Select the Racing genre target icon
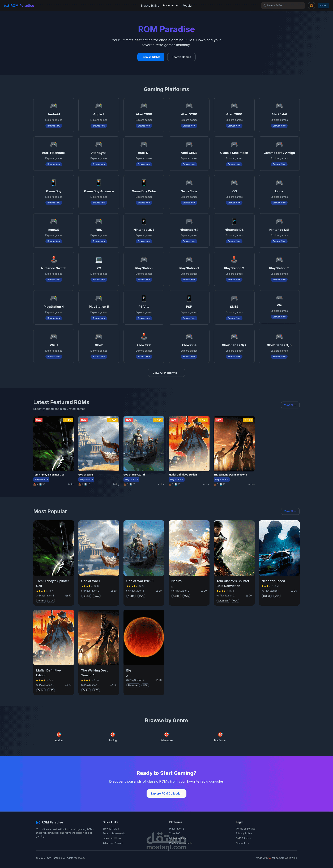This screenshot has width=333, height=868. point(113,735)
